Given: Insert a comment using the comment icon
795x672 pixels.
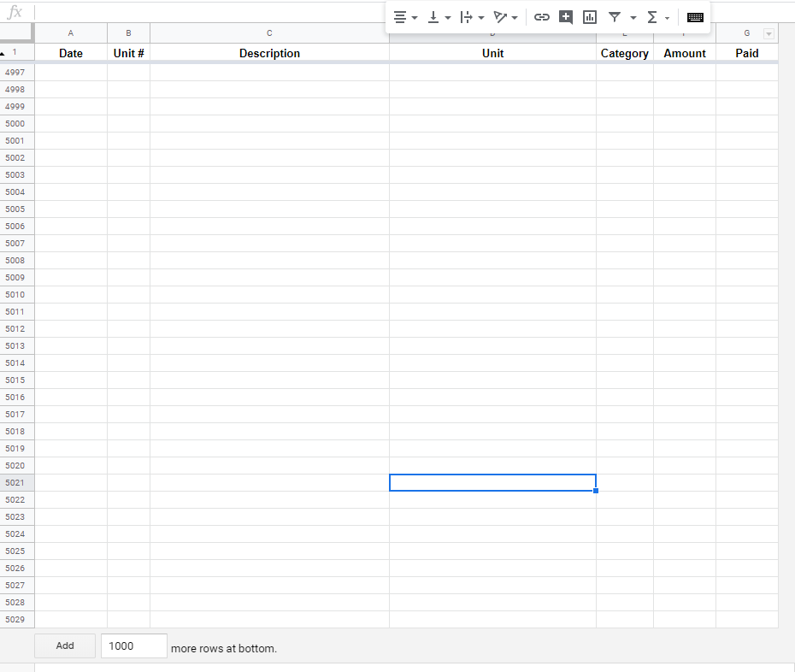Looking at the screenshot, I should click(565, 16).
